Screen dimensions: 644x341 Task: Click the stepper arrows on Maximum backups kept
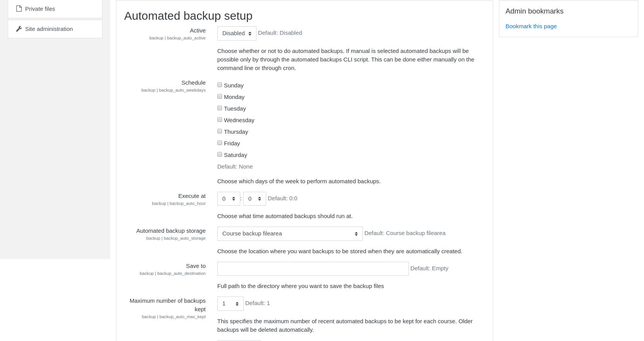pos(237,303)
